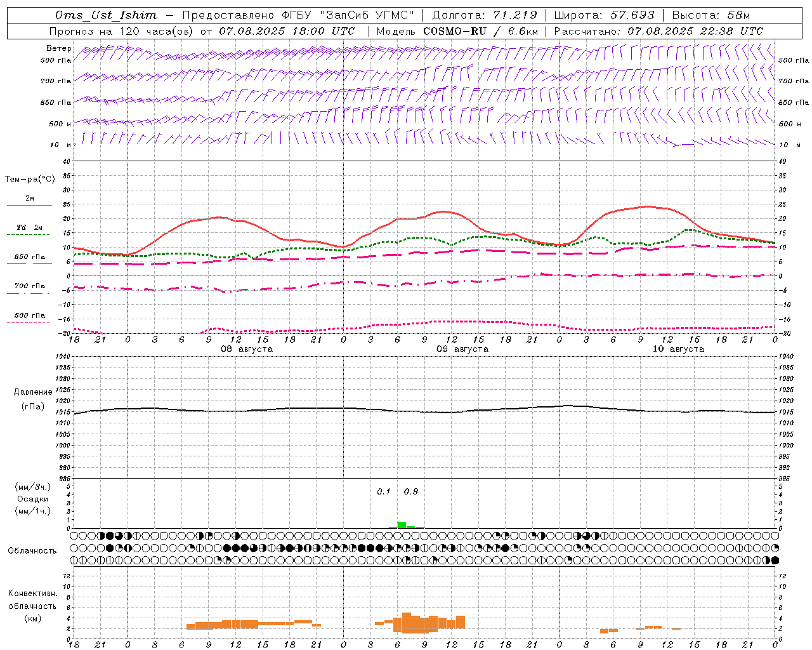Select the provider text ФГБУ "ЗапСиб УГМС"
Image resolution: width=812 pixels, height=650 pixels.
[347, 15]
